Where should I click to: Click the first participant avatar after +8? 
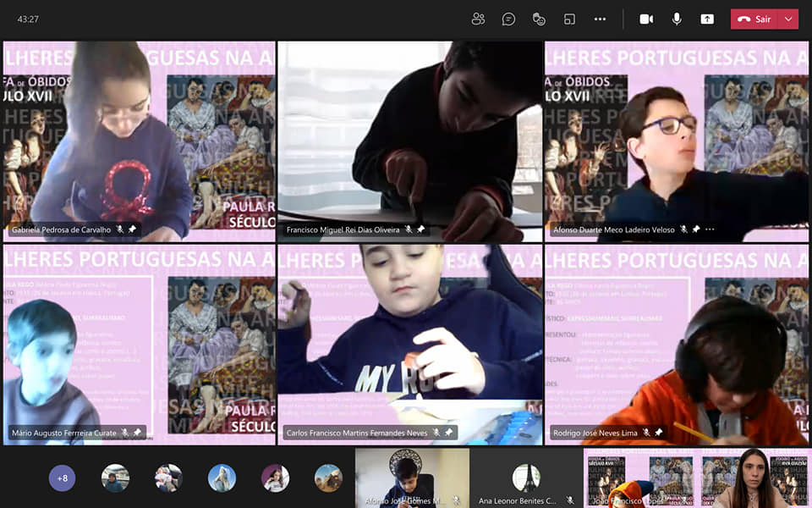pos(115,478)
